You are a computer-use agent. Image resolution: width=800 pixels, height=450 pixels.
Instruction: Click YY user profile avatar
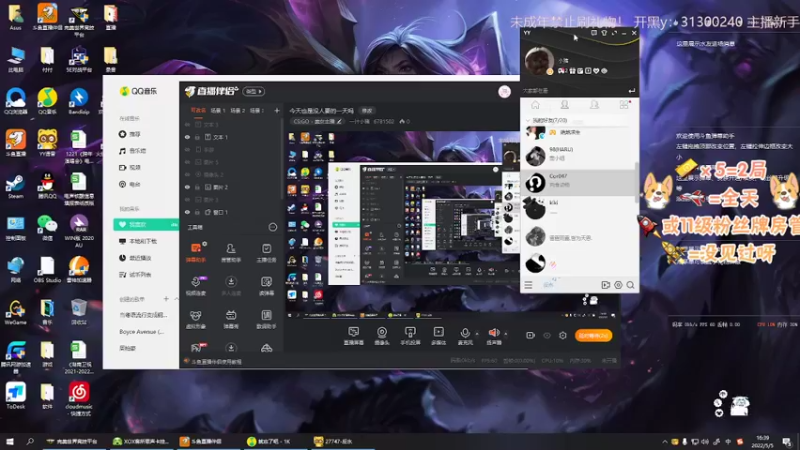(x=539, y=61)
